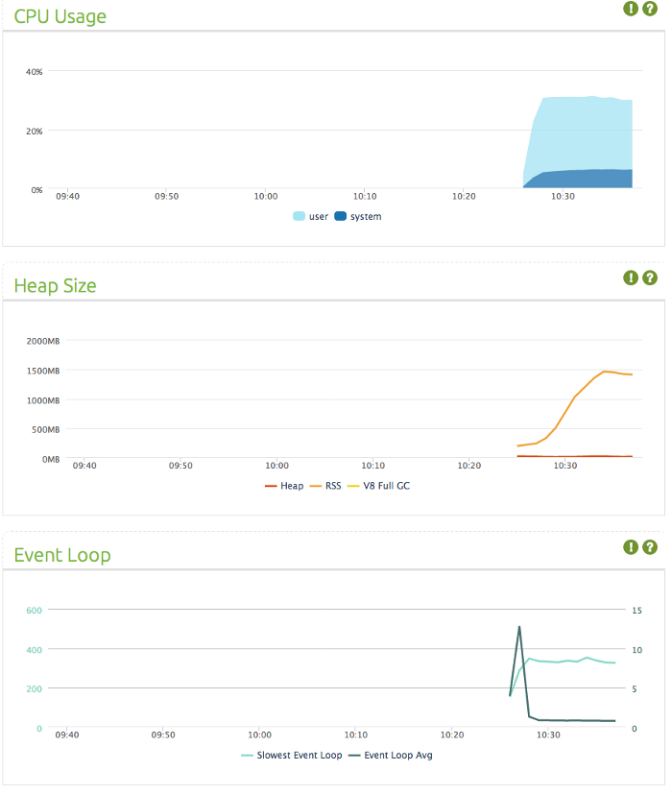Toggle the Slowest Event Loop legend entry
Image resolution: width=672 pixels, height=795 pixels.
pos(292,756)
